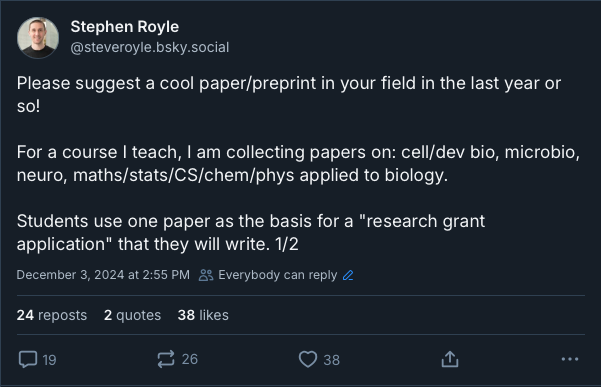
Task: Click the Stephen Royle display name
Action: (125, 27)
